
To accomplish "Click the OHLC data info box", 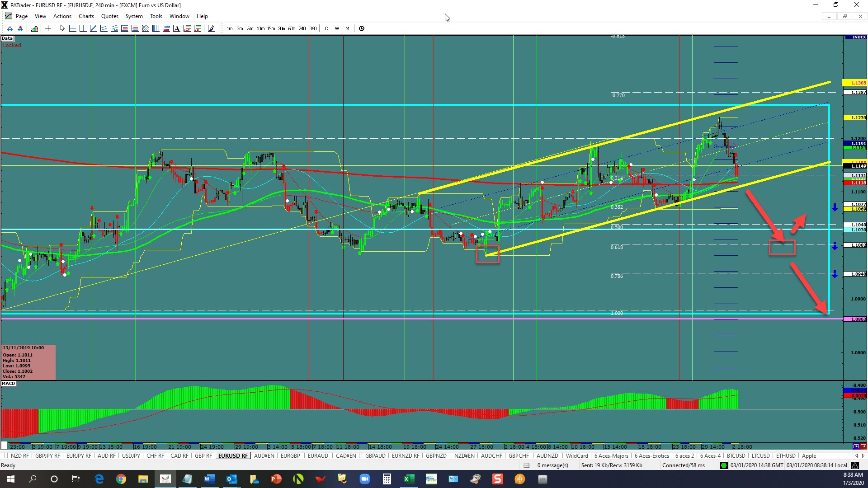I will 28,362.
